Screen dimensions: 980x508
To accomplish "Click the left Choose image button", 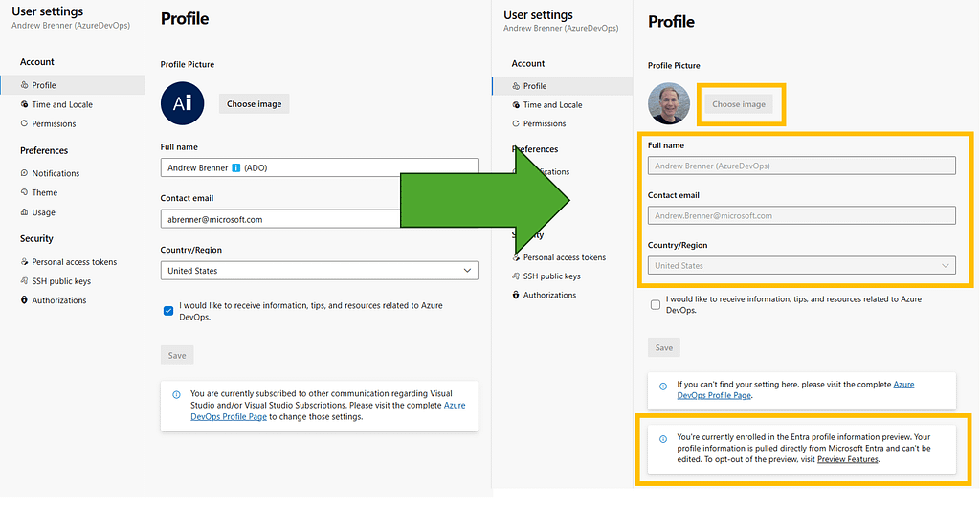I will tap(254, 103).
